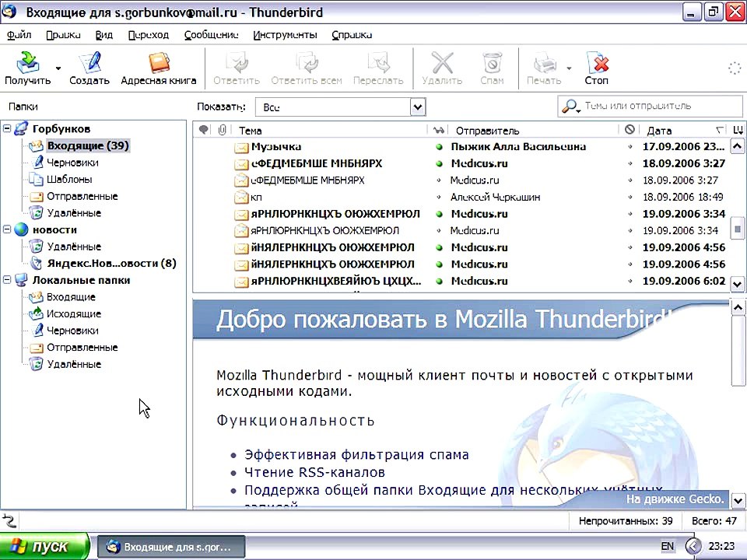Click the thread column header icon
747x560 pixels.
[204, 130]
